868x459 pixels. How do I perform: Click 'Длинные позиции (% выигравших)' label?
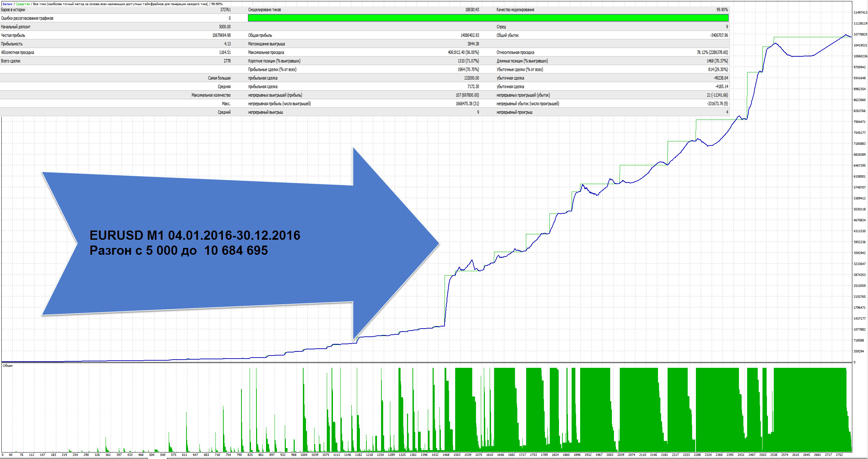click(x=522, y=61)
